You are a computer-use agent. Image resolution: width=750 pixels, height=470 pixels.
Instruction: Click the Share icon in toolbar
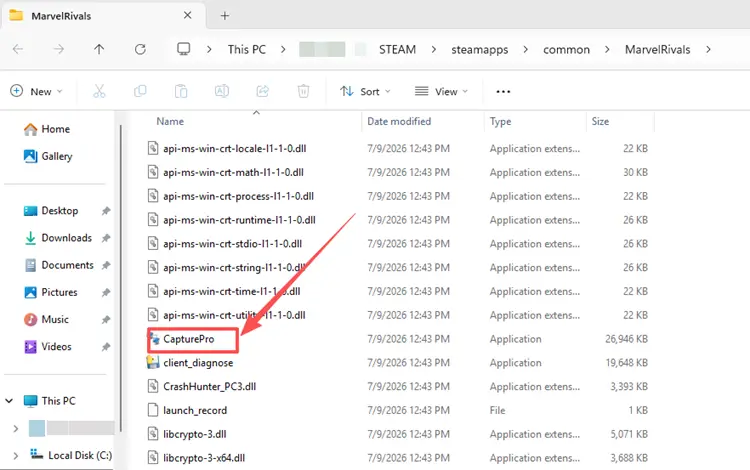263,91
